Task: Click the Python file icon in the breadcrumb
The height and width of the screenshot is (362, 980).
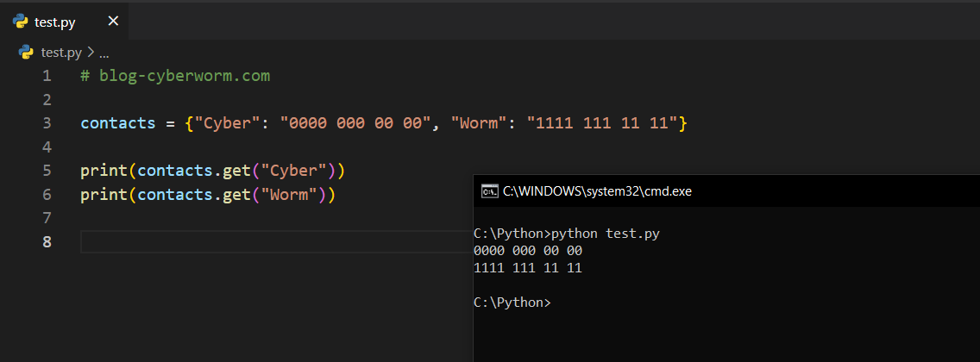Action: point(26,52)
